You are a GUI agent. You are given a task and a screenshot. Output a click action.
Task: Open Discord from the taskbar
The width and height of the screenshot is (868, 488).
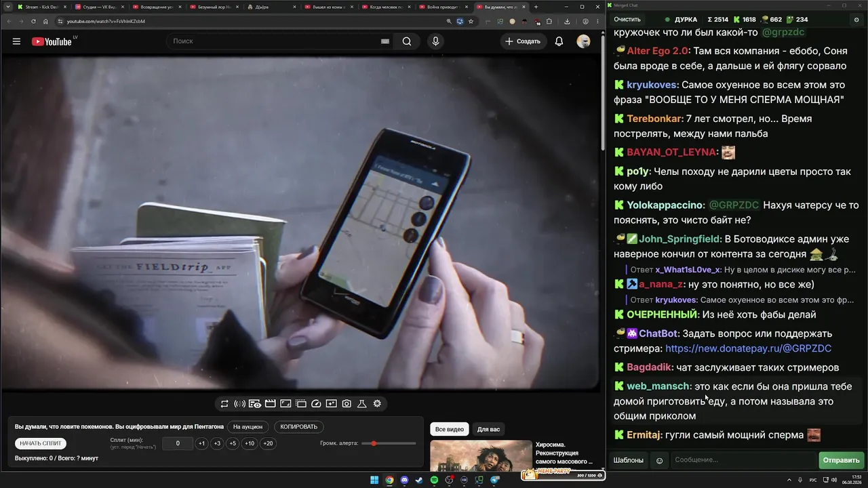pos(405,480)
